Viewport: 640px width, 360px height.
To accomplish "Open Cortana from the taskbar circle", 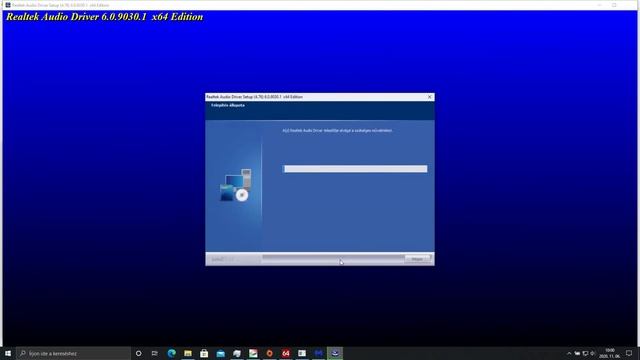I will pos(138,353).
